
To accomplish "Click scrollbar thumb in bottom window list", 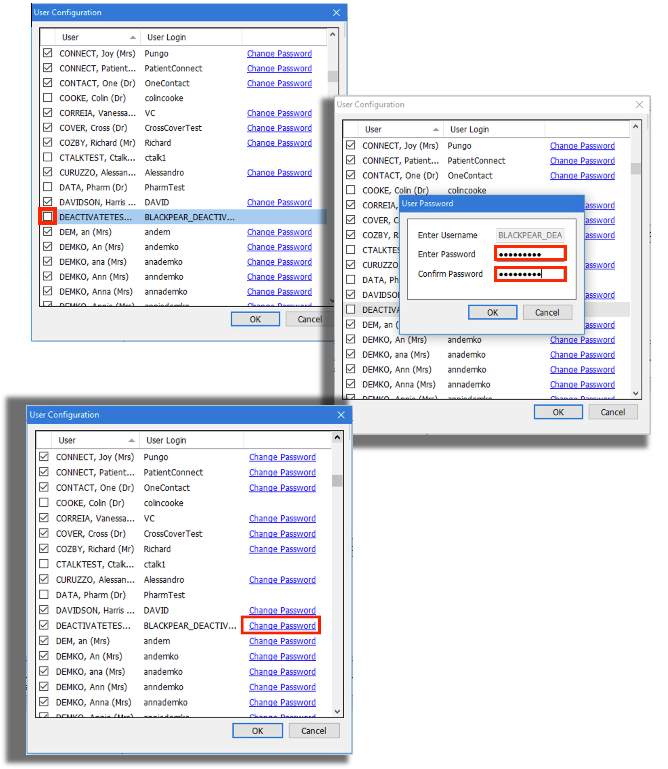I will pos(337,481).
